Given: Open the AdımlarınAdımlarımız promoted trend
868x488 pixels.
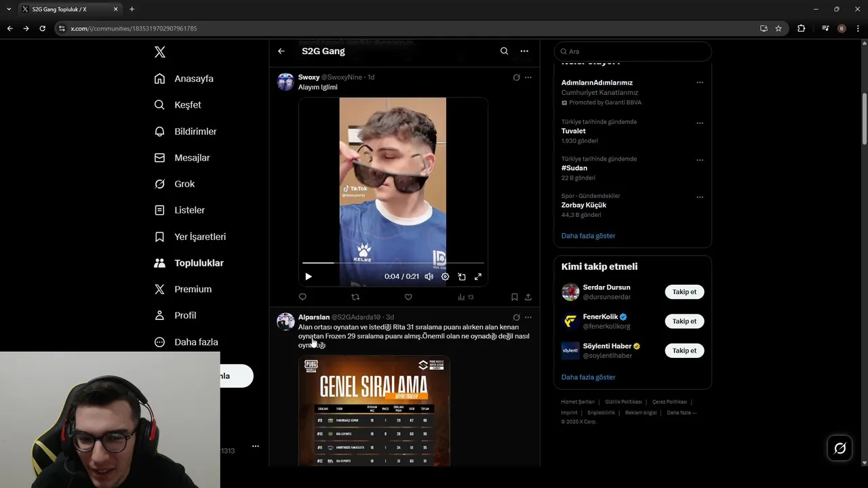Looking at the screenshot, I should [597, 83].
